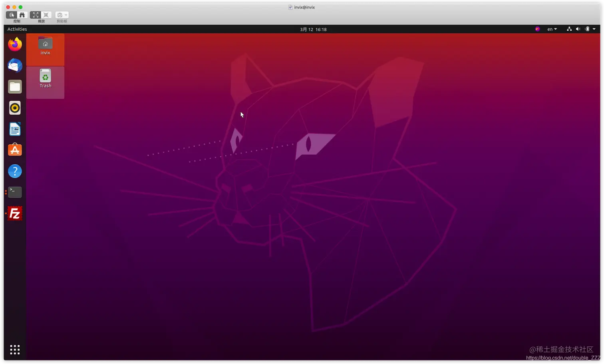Click the battery status icon

pos(587,29)
